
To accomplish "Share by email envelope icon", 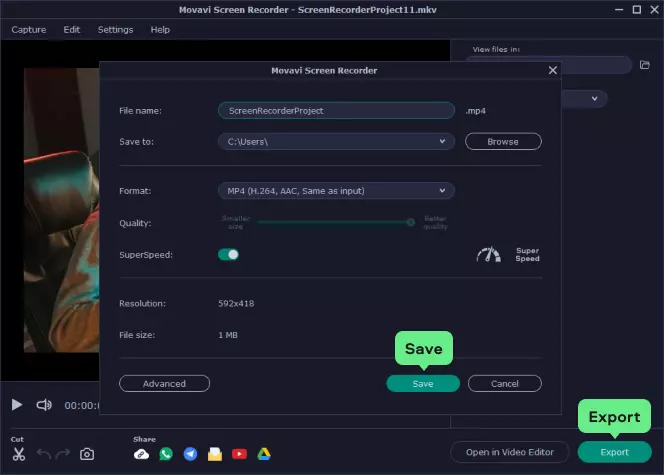I will [215, 454].
